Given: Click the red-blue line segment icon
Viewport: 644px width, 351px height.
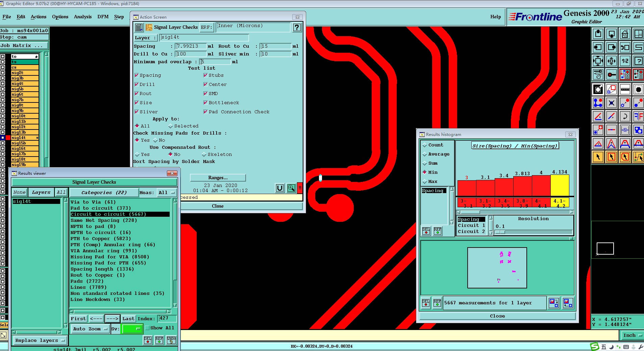Looking at the screenshot, I should 612,116.
